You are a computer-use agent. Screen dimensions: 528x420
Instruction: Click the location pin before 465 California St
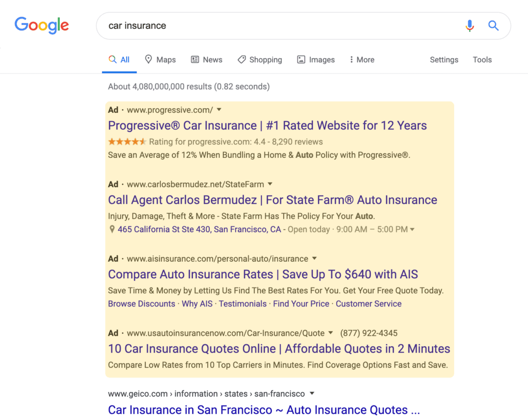pyautogui.click(x=112, y=229)
